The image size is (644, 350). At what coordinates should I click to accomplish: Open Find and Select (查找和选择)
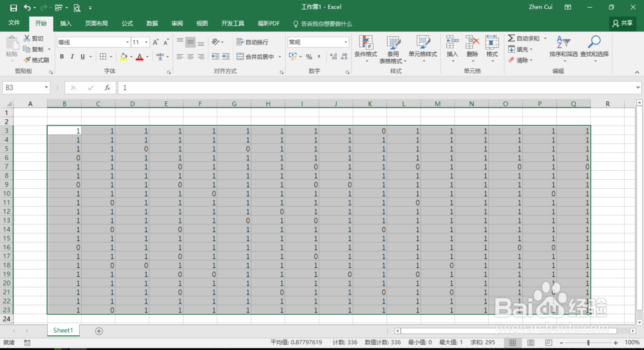[x=594, y=49]
